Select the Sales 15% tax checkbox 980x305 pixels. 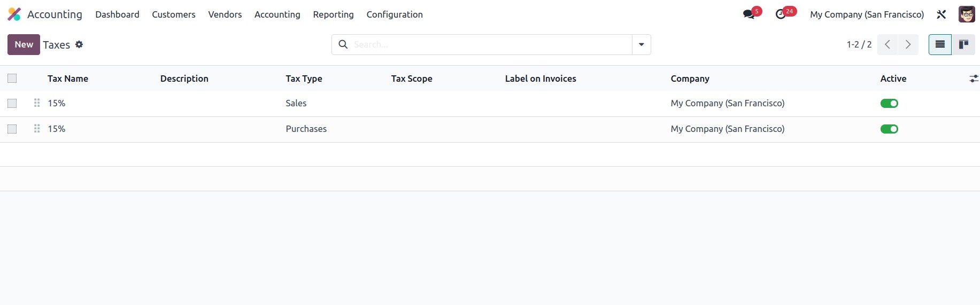point(12,104)
